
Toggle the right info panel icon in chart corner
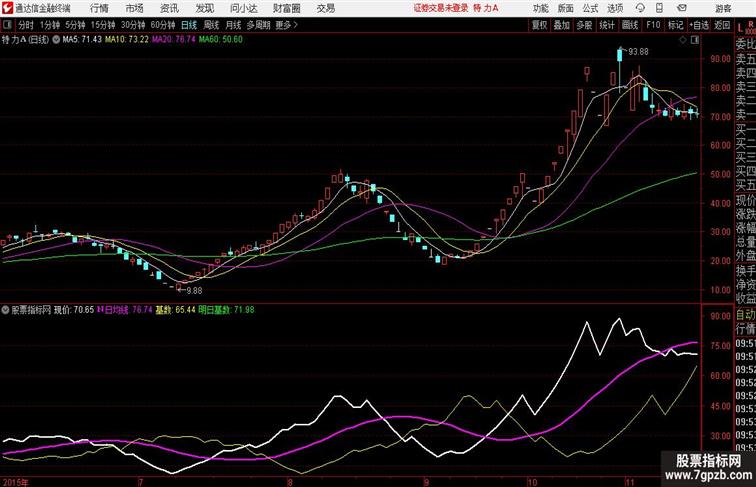[x=695, y=40]
